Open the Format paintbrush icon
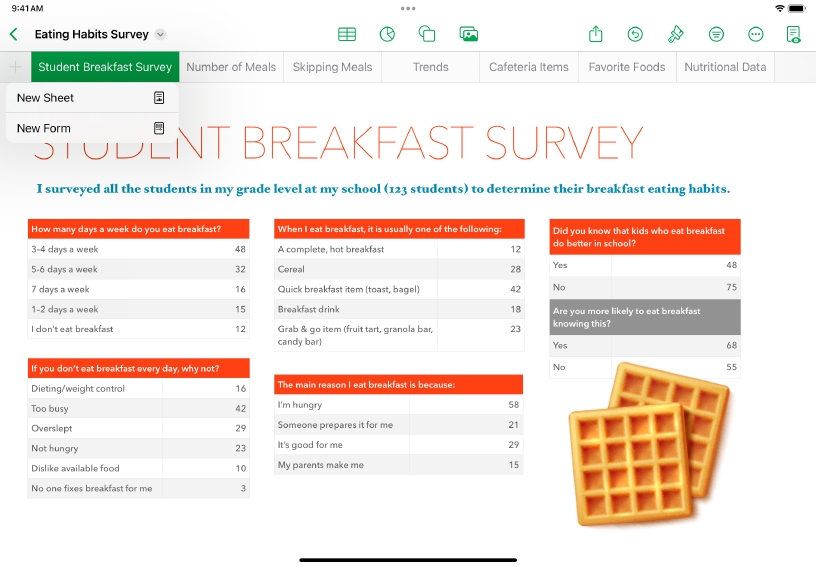Viewport: 816px width, 567px height. [x=675, y=34]
